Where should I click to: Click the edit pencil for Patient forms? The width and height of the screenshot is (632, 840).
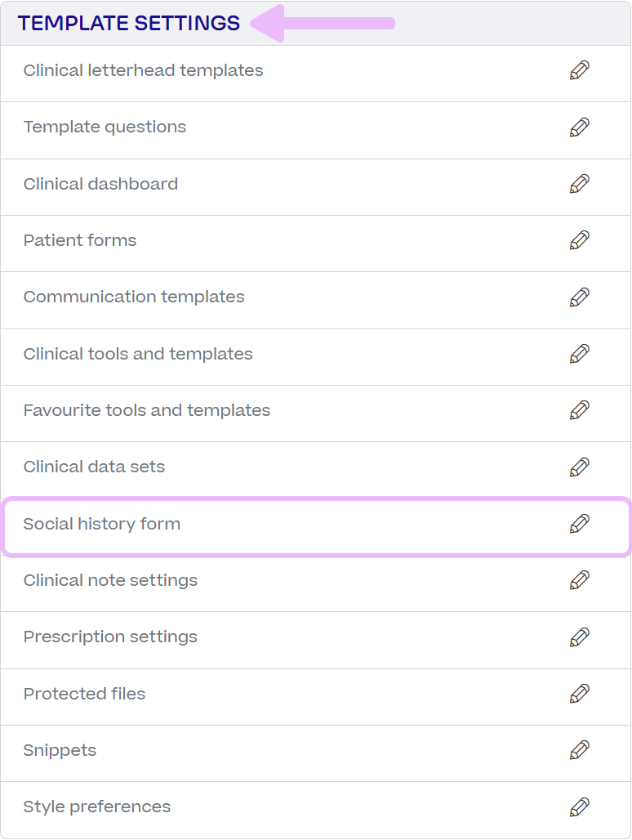click(x=580, y=240)
